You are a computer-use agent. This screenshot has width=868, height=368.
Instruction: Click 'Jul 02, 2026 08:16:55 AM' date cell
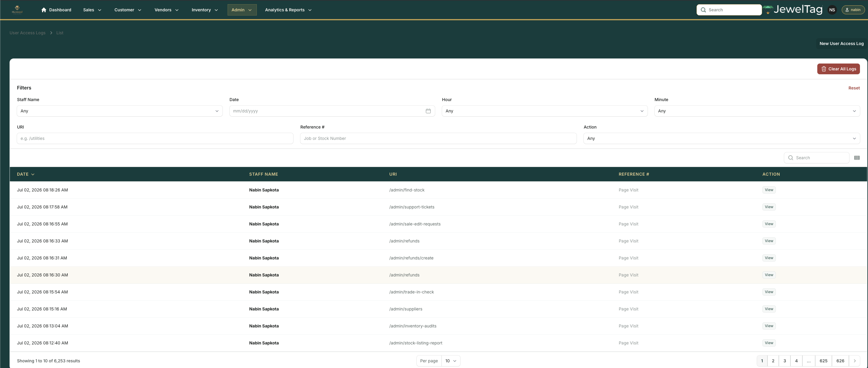[x=42, y=224]
